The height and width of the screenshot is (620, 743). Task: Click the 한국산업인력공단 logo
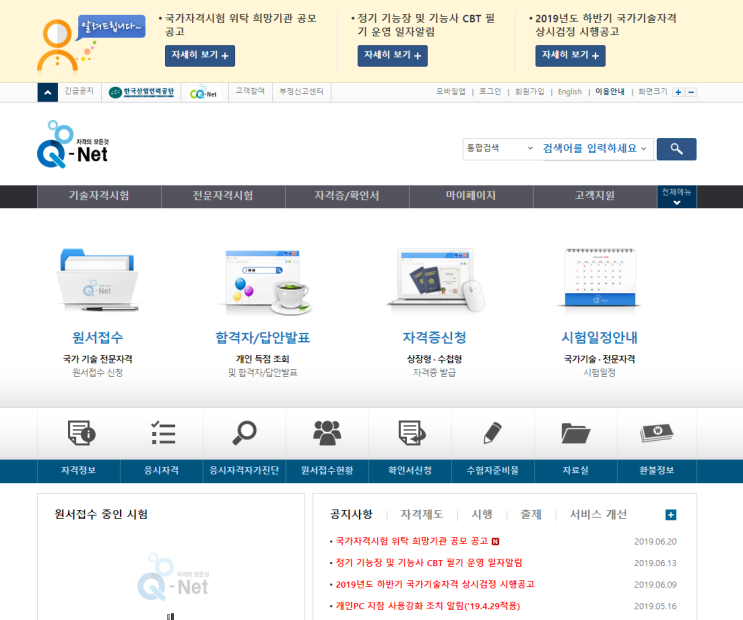(141, 92)
